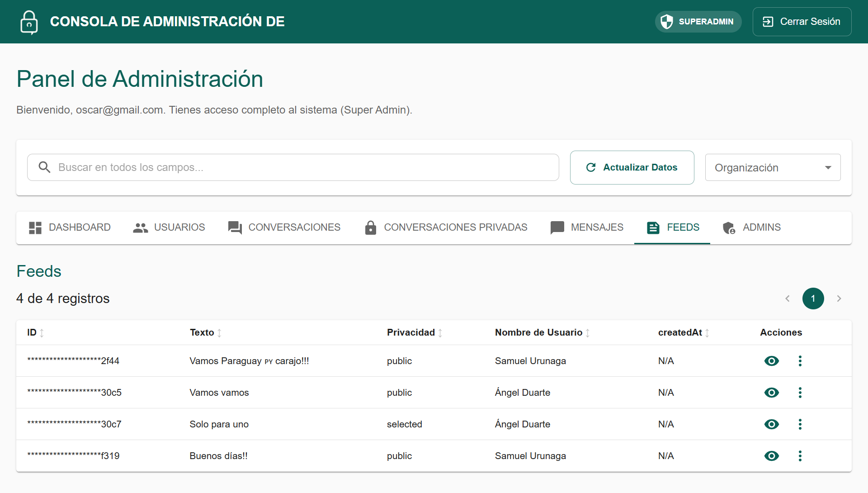Open more actions for feed 30c5
Viewport: 868px width, 493px height.
(x=800, y=393)
